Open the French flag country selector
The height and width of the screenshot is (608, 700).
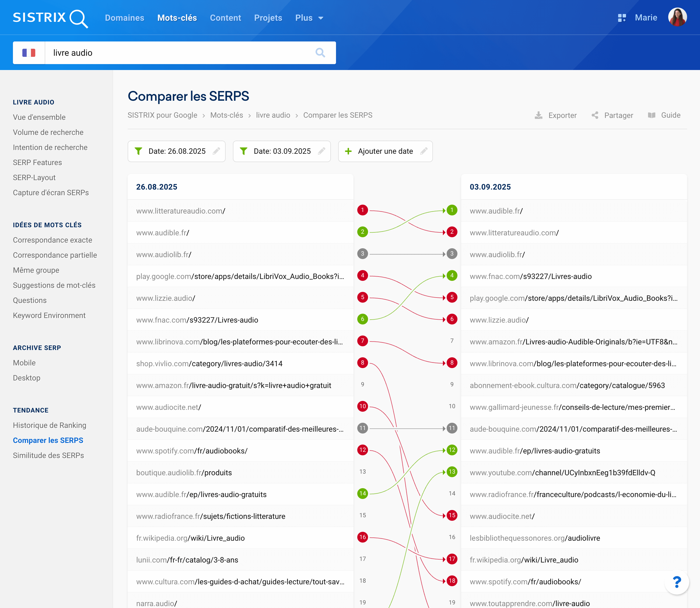coord(29,53)
